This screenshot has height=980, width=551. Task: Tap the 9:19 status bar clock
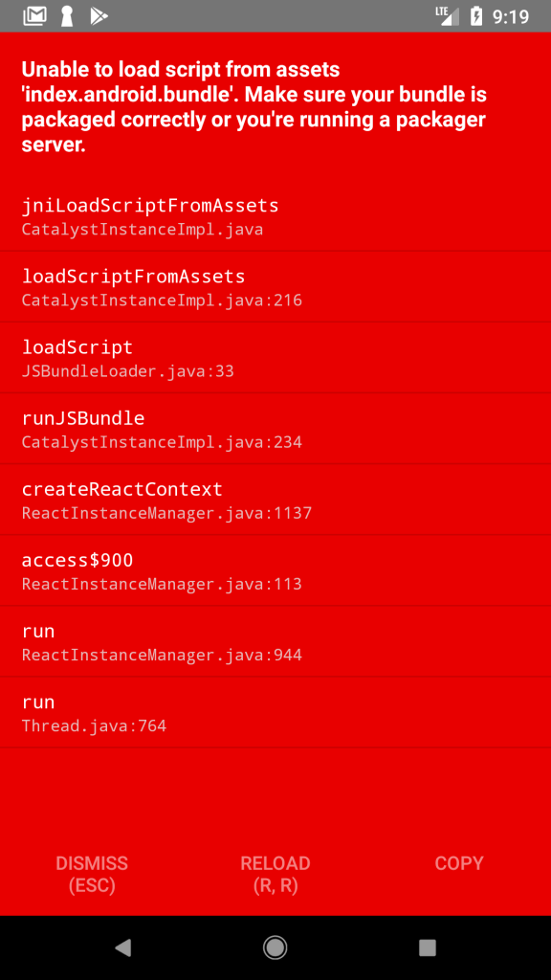click(511, 17)
